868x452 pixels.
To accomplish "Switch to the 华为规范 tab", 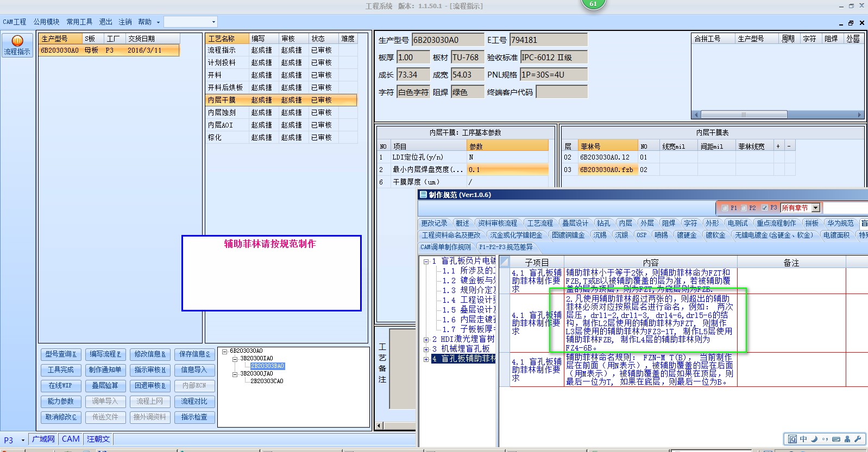I will (840, 223).
